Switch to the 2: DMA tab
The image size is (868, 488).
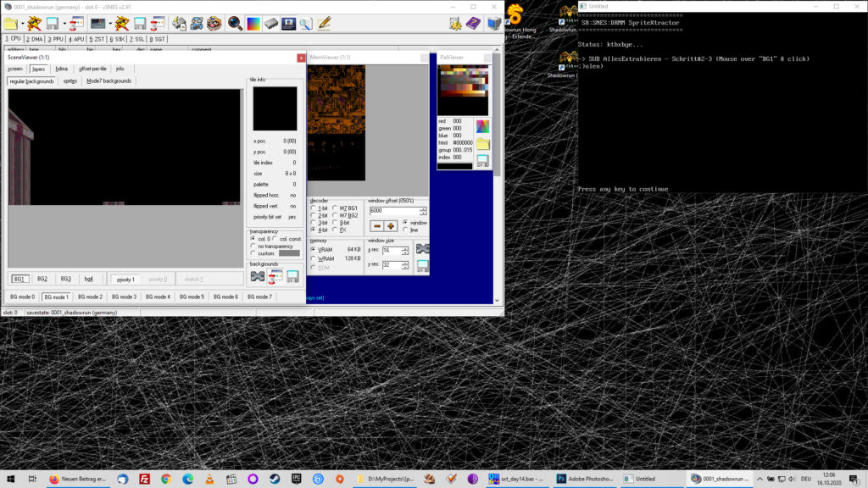tap(34, 39)
